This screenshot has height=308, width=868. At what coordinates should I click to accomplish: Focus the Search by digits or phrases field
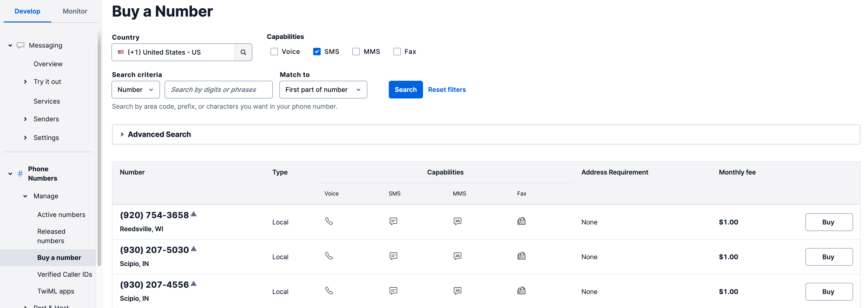tap(218, 90)
